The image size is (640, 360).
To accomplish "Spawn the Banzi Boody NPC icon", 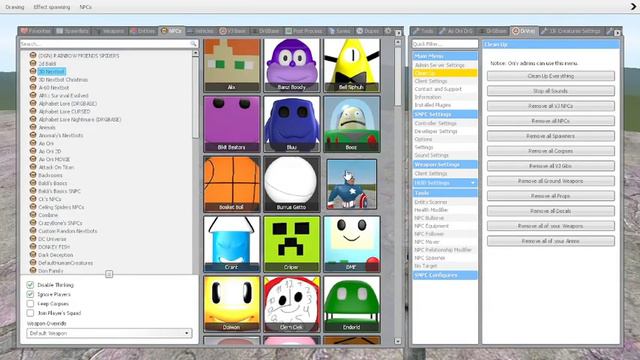I will click(x=291, y=65).
